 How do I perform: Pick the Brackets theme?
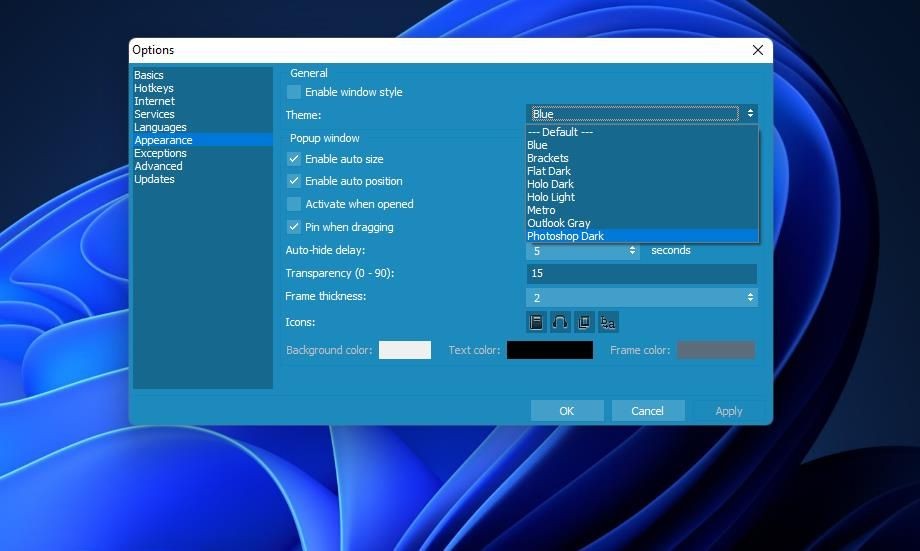click(642, 158)
